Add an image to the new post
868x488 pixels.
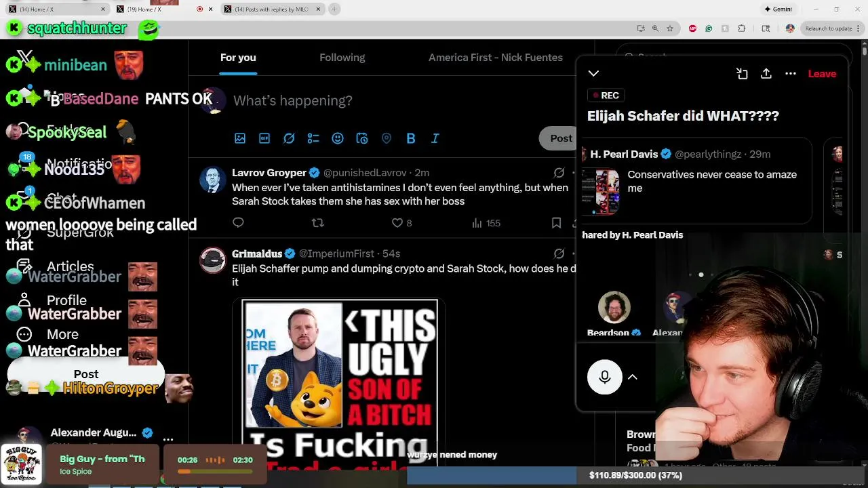tap(240, 138)
